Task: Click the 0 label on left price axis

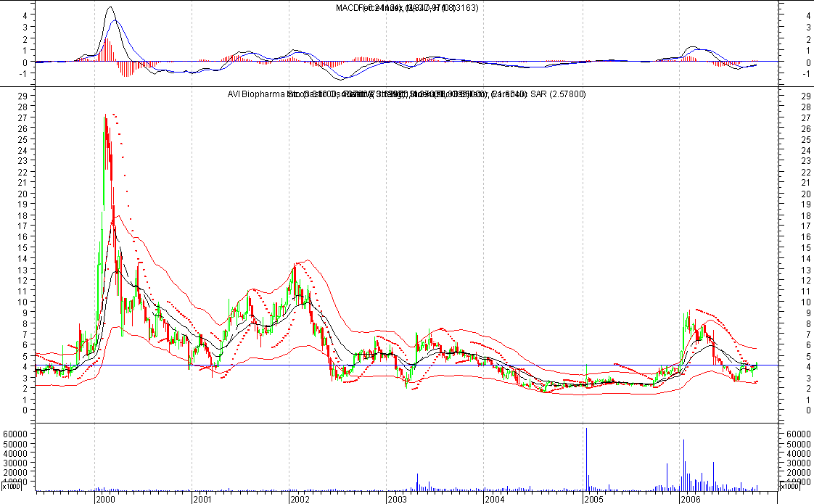Action: click(x=25, y=410)
